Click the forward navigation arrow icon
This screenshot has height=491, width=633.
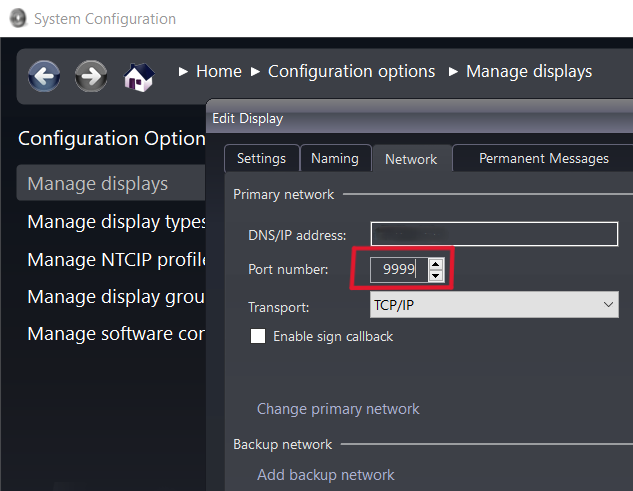pos(91,75)
